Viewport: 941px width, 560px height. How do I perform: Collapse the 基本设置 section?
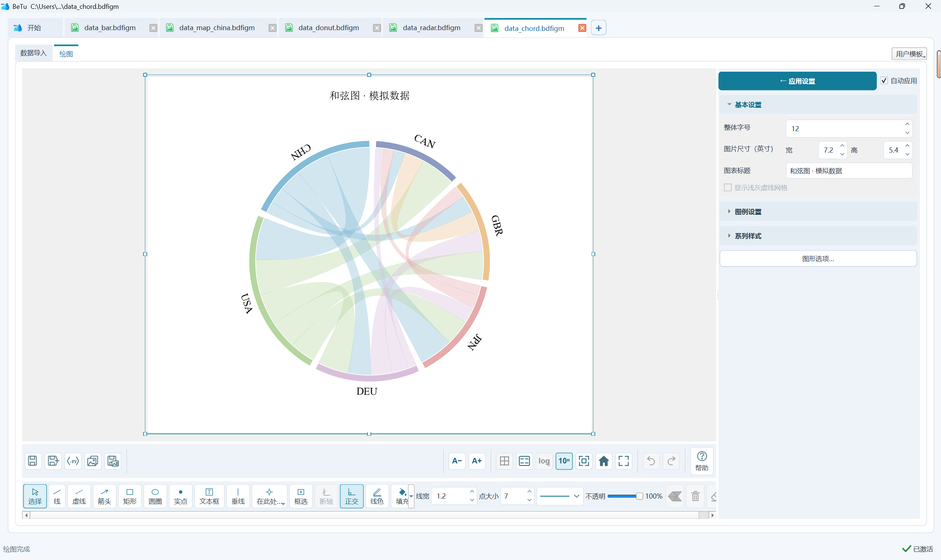[x=818, y=104]
